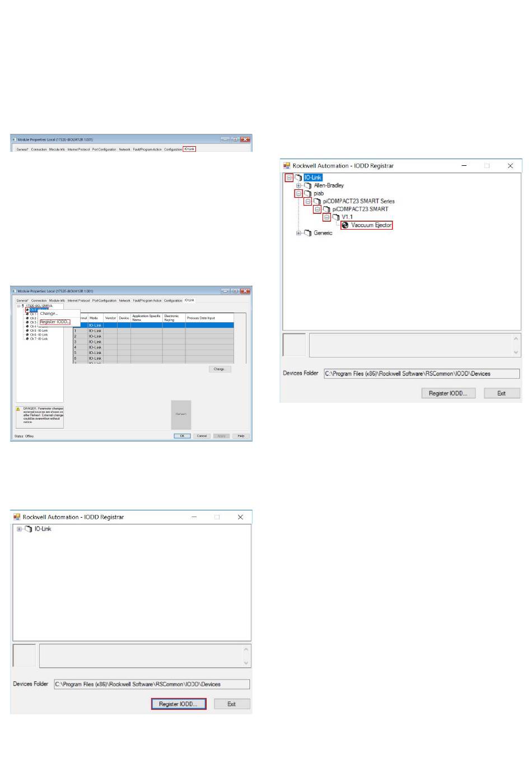Image resolution: width=532 pixels, height=772 pixels.
Task: Open Module Info tab in Module Properties with channel table
Action: (x=57, y=301)
